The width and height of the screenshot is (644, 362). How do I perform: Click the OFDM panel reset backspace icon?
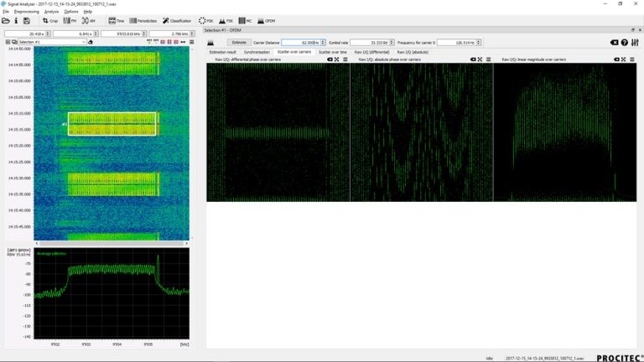(x=615, y=42)
